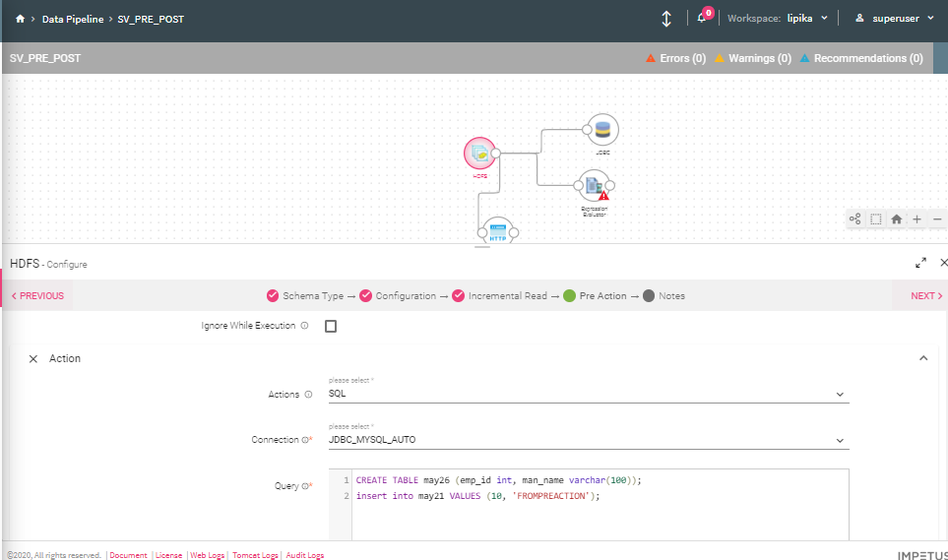Open Incremental Read step

click(499, 295)
